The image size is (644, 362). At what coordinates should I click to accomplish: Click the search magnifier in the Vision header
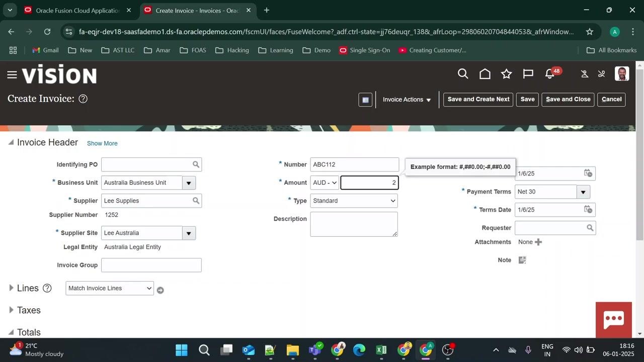click(463, 74)
